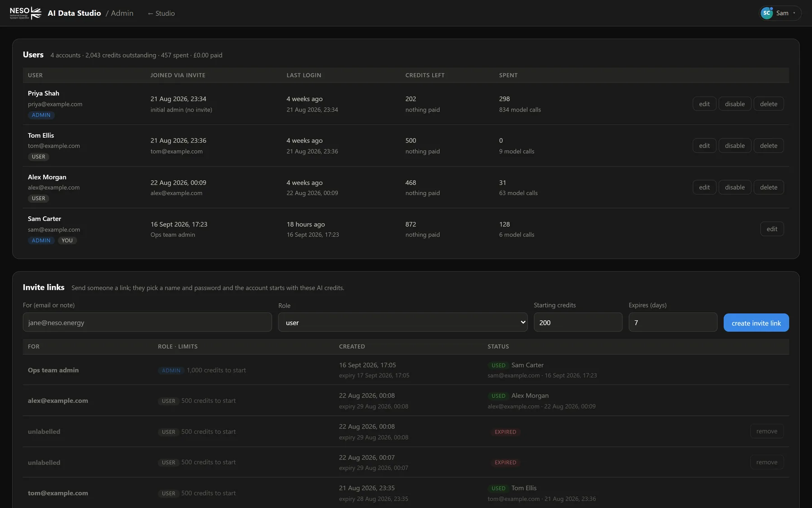
Task: Click the AI Data Studio title
Action: (74, 13)
